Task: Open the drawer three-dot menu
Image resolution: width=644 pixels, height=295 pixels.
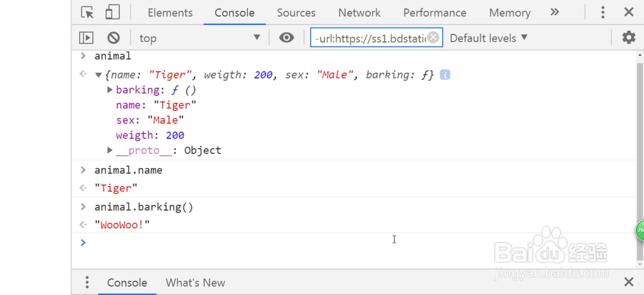Action: (x=87, y=282)
